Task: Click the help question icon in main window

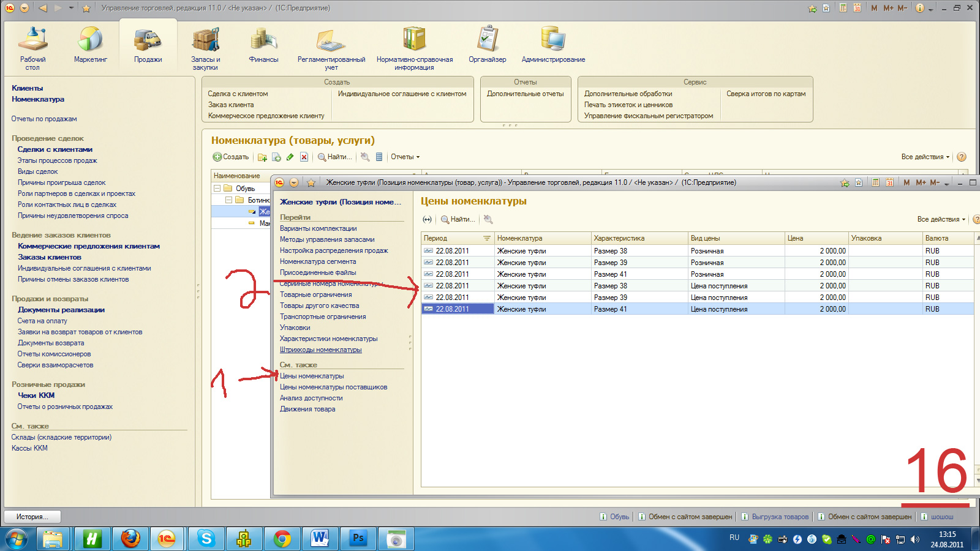Action: point(962,157)
